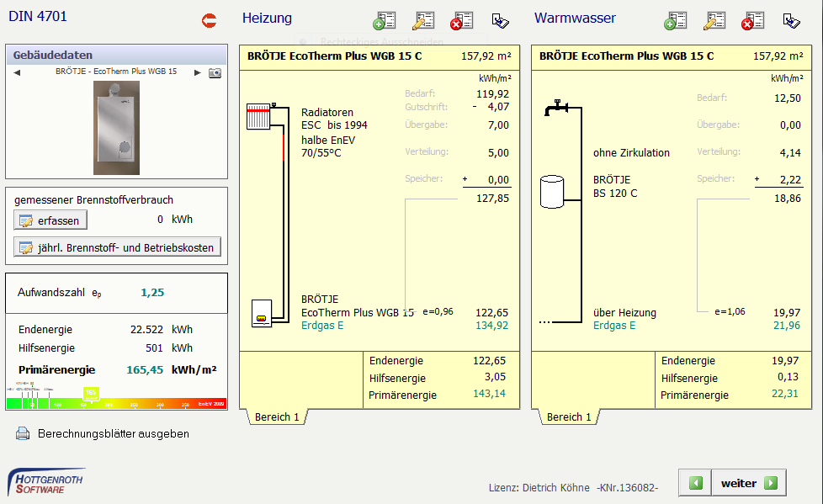823x504 pixels.
Task: Click the BRÖTJE boiler thumbnail image
Action: (116, 128)
